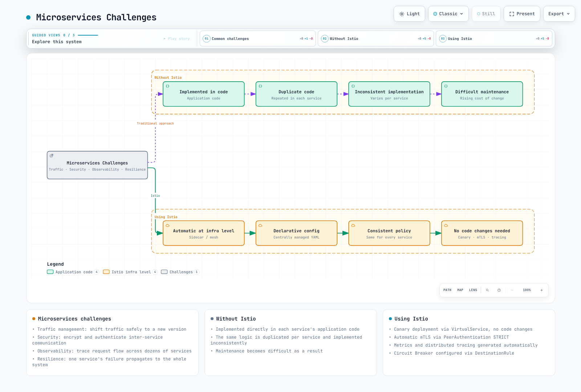Select Using Istio guided view
Image resolution: width=581 pixels, height=392 pixels.
494,38
